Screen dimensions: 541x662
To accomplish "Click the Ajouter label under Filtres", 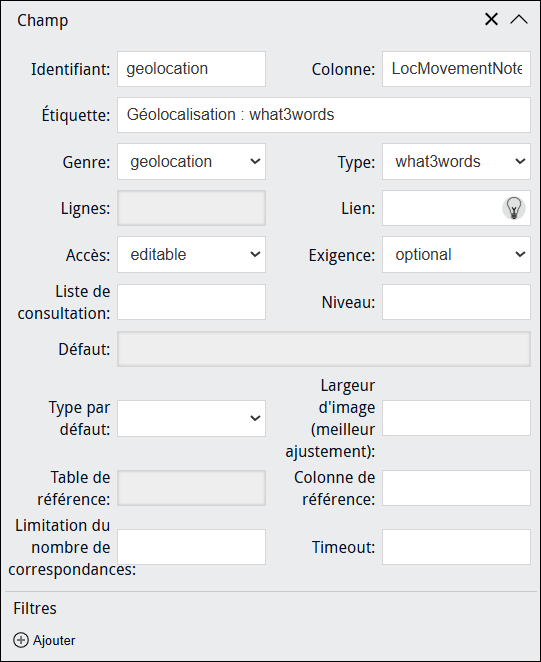I will pos(54,640).
